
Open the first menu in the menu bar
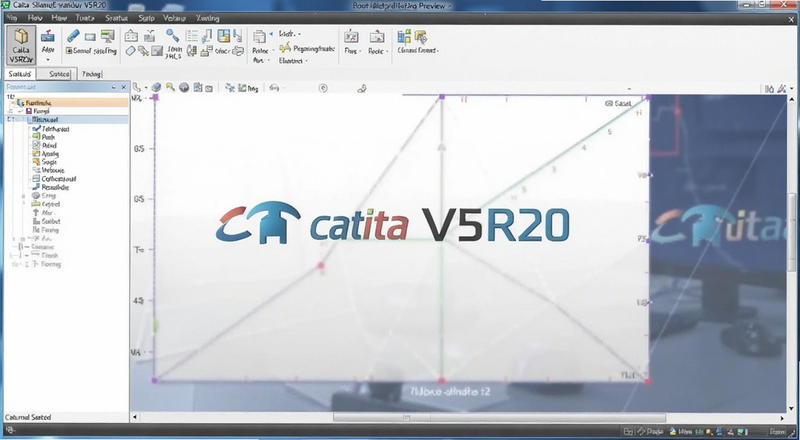tap(12, 18)
